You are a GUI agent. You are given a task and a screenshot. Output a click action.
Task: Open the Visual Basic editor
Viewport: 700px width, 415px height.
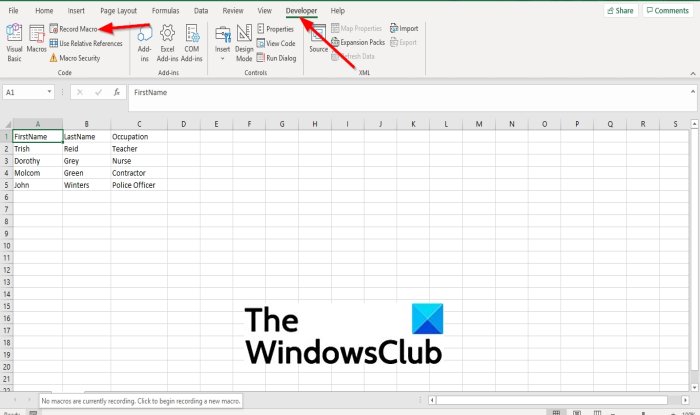(14, 43)
